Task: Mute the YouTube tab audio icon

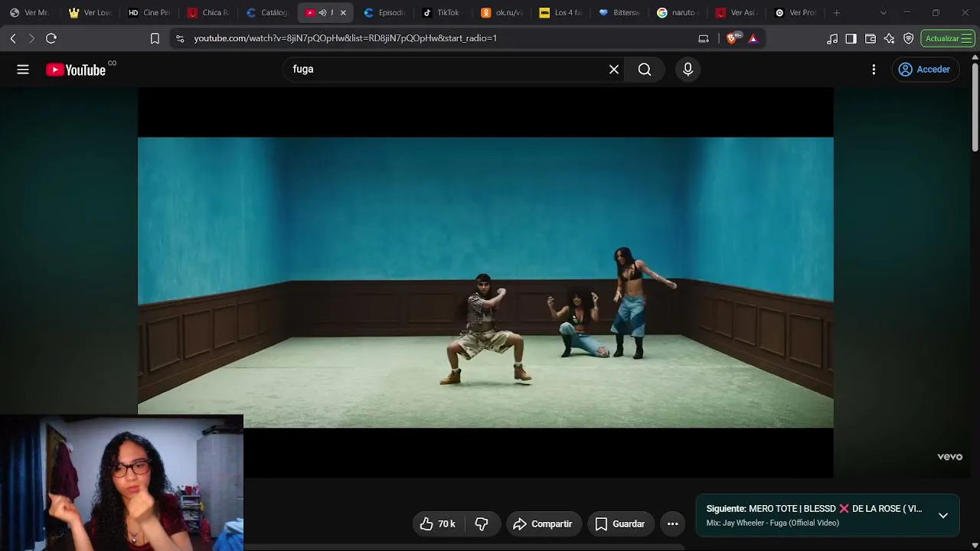Action: 322,12
